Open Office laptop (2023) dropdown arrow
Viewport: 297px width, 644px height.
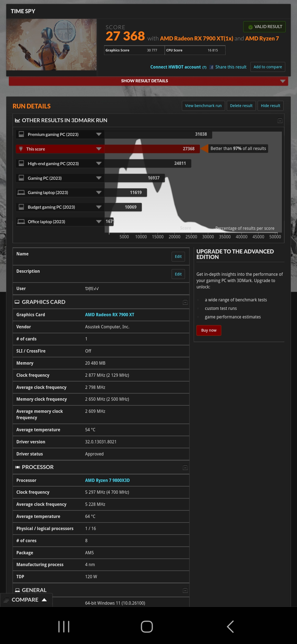[x=99, y=222]
